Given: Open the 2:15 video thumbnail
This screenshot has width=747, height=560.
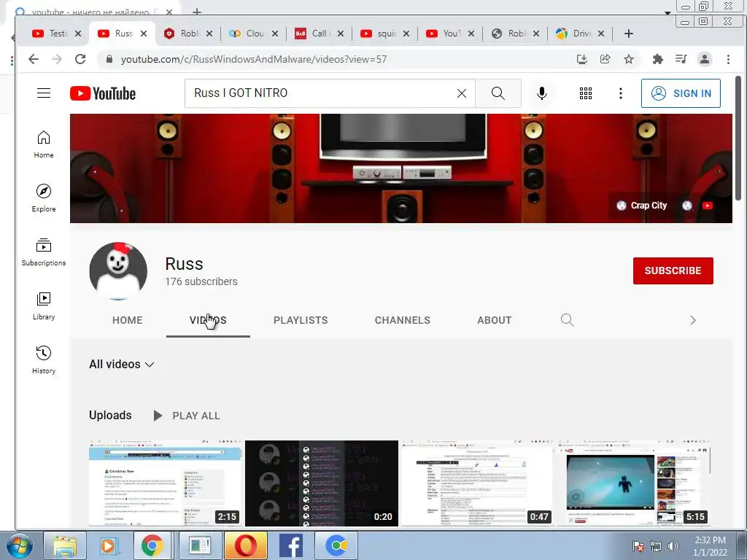Looking at the screenshot, I should click(x=166, y=483).
